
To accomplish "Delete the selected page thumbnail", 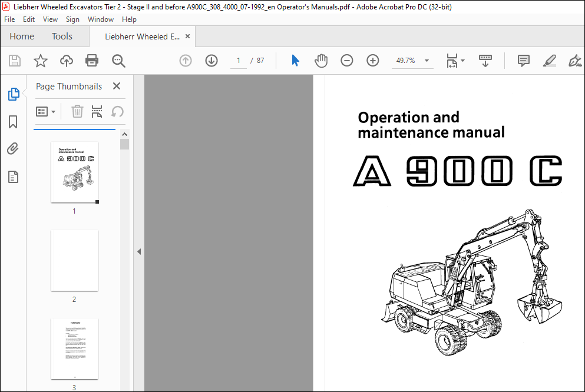I will point(77,111).
